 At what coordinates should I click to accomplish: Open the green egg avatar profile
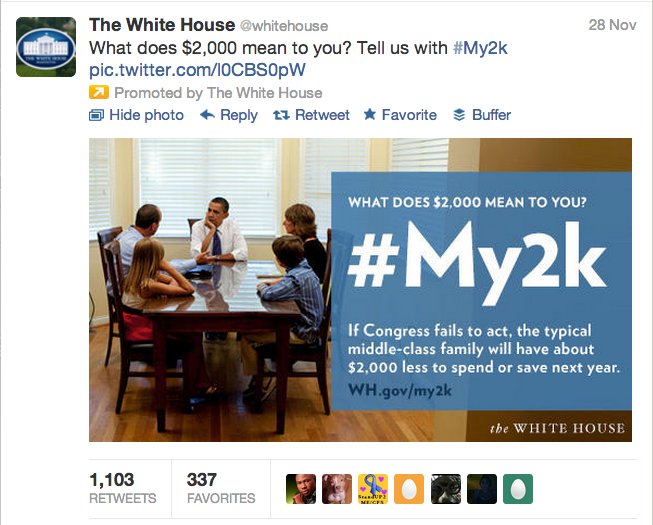[517, 488]
